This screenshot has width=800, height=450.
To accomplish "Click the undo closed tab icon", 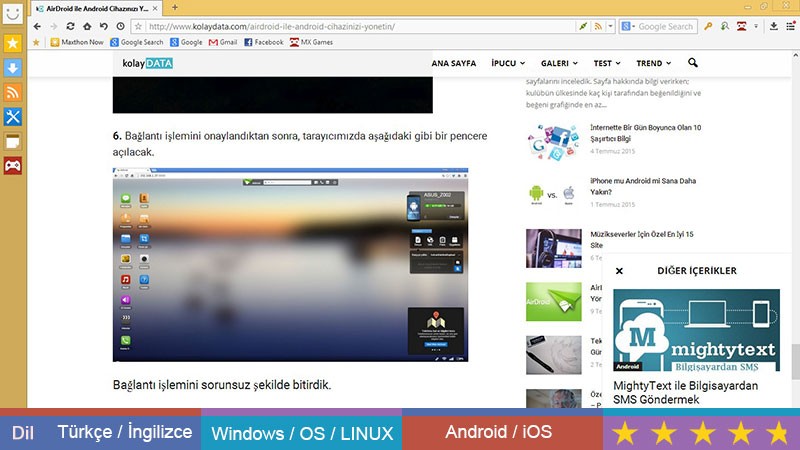I will click(104, 27).
